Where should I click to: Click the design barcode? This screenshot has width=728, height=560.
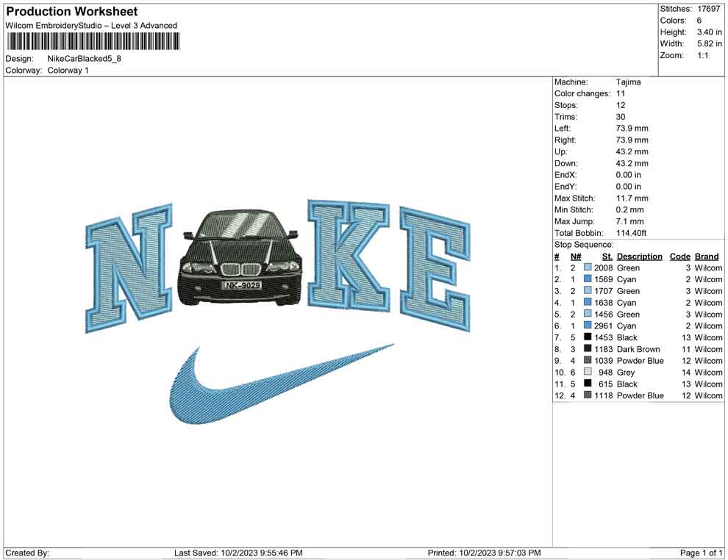(92, 40)
